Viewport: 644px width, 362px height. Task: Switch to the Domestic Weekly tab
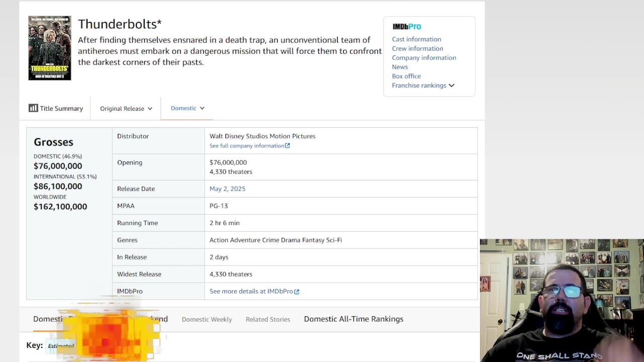[207, 319]
